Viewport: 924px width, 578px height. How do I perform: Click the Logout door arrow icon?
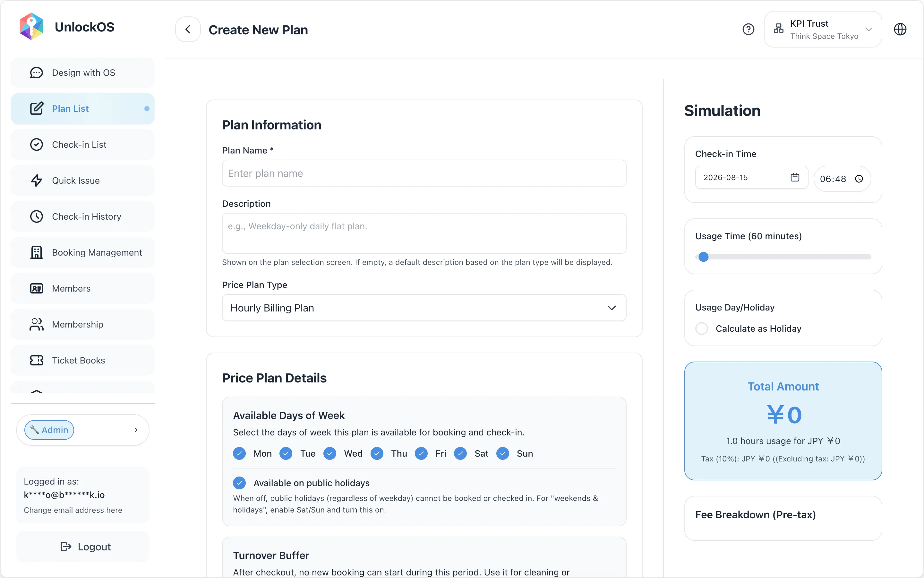[x=66, y=547]
